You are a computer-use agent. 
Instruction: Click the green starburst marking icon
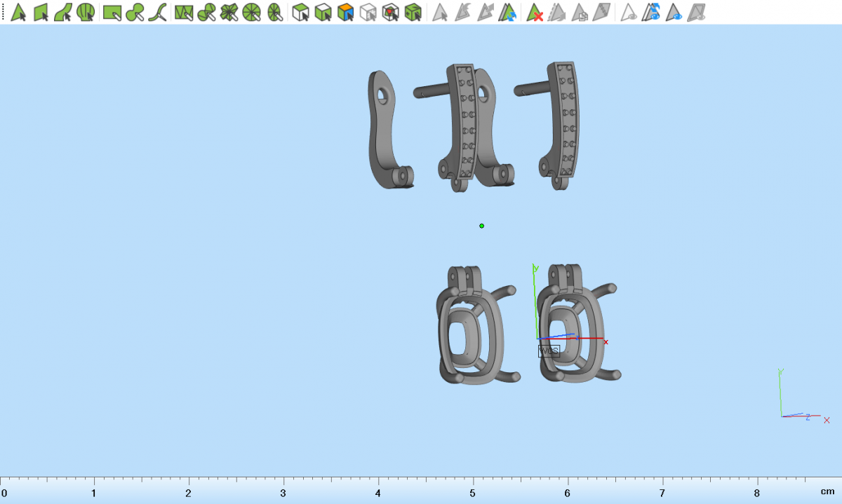pyautogui.click(x=229, y=12)
